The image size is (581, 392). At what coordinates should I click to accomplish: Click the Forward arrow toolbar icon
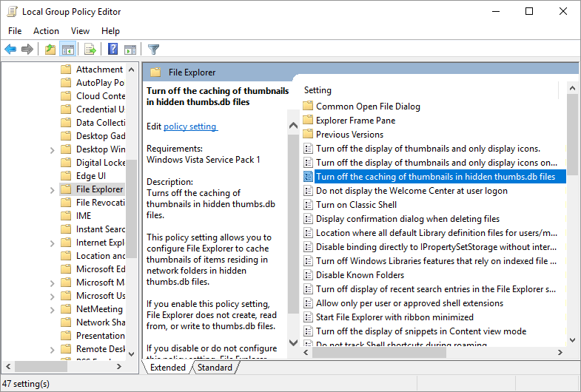(27, 49)
